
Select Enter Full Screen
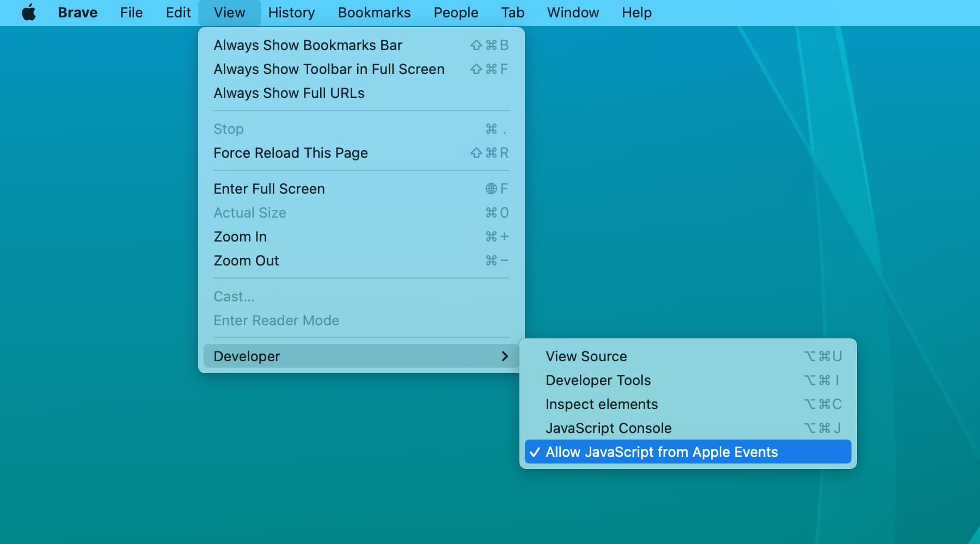[x=269, y=189]
